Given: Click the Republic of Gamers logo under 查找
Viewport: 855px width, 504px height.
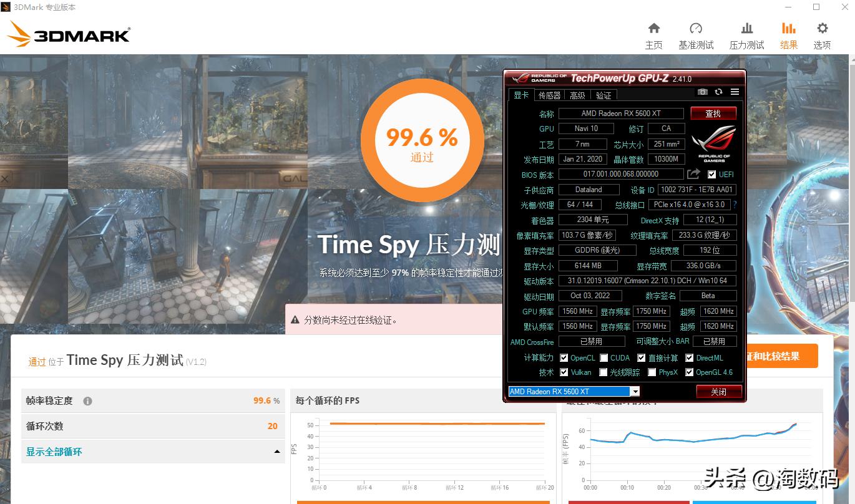Looking at the screenshot, I should (714, 143).
